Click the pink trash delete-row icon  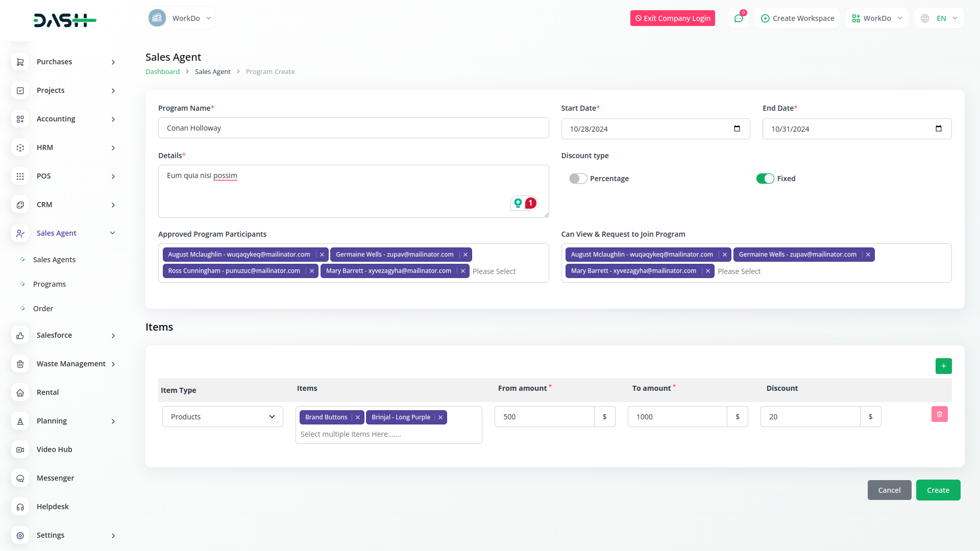[939, 414]
